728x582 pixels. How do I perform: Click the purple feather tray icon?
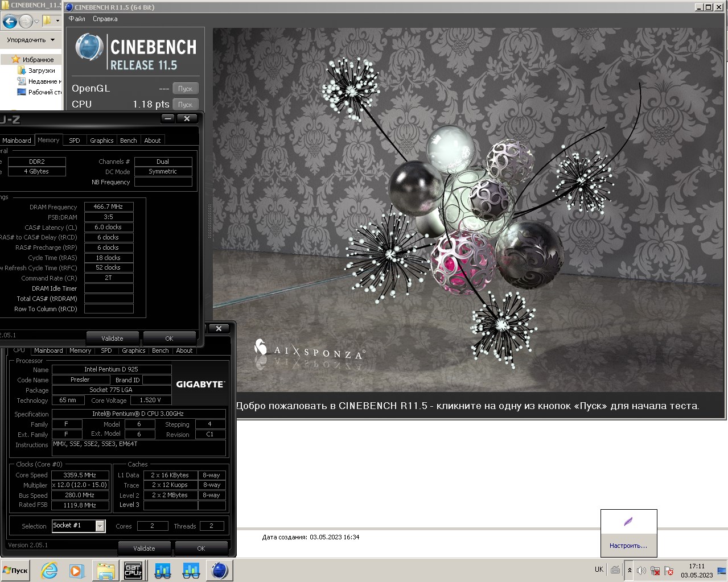click(628, 522)
